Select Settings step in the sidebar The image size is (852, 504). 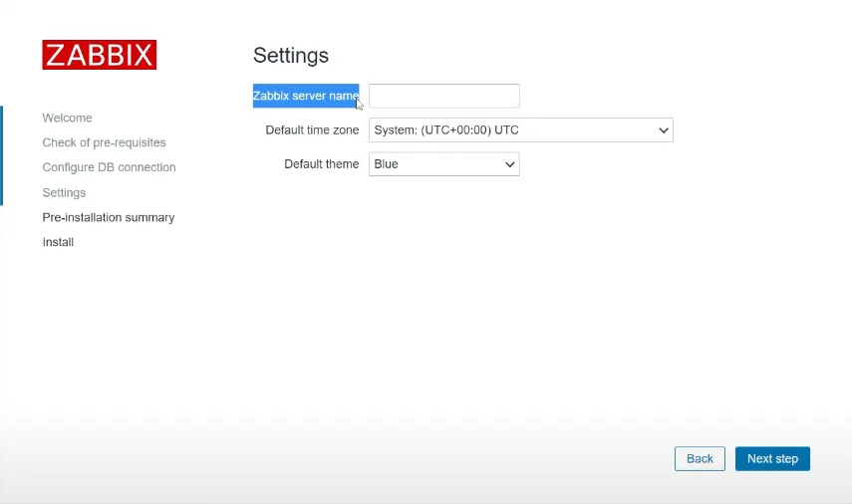[64, 193]
